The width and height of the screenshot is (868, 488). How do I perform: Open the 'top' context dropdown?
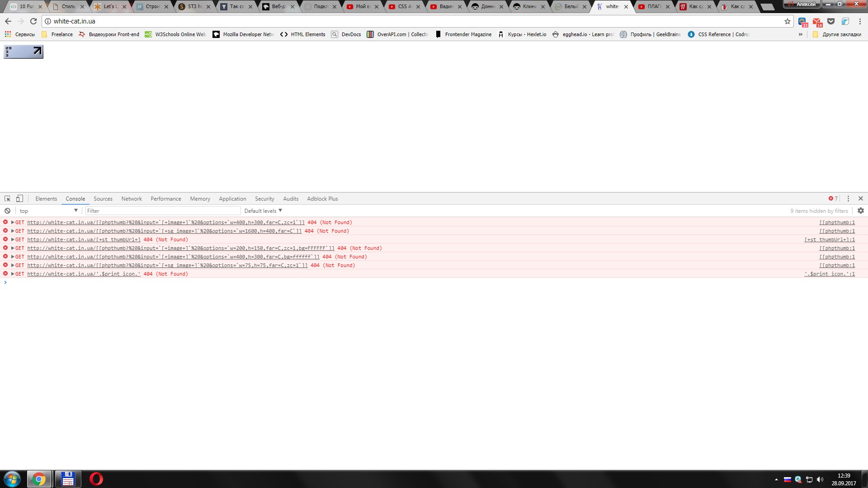48,211
